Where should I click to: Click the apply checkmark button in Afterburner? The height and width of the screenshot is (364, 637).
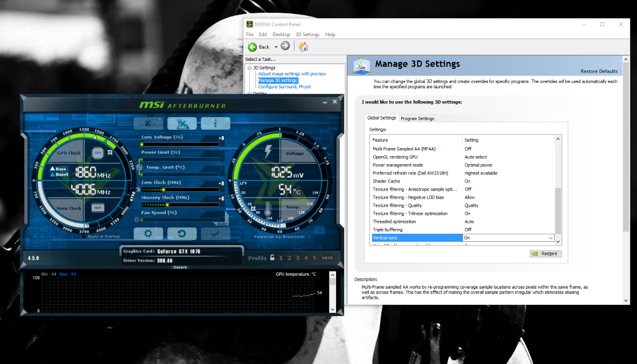point(215,234)
